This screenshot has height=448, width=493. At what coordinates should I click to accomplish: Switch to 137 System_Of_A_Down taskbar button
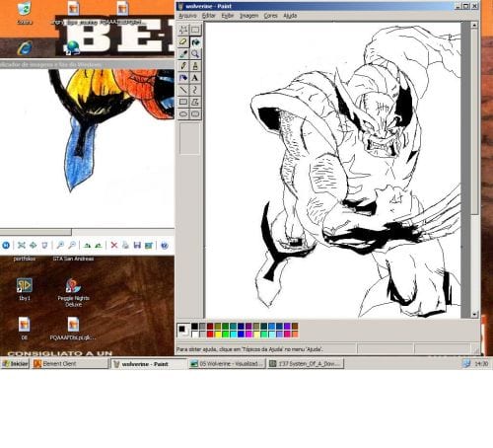click(306, 364)
